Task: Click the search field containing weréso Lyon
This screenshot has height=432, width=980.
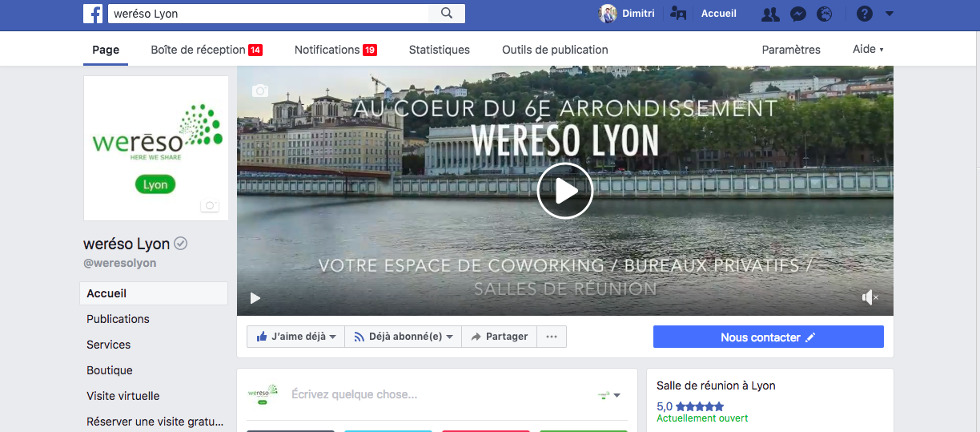Action: point(267,14)
